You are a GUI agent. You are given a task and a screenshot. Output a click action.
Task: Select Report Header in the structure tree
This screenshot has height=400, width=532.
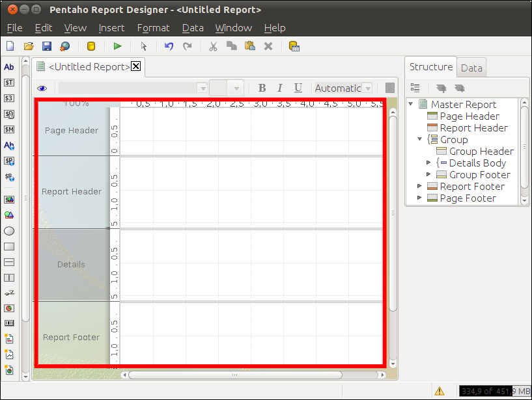point(473,128)
